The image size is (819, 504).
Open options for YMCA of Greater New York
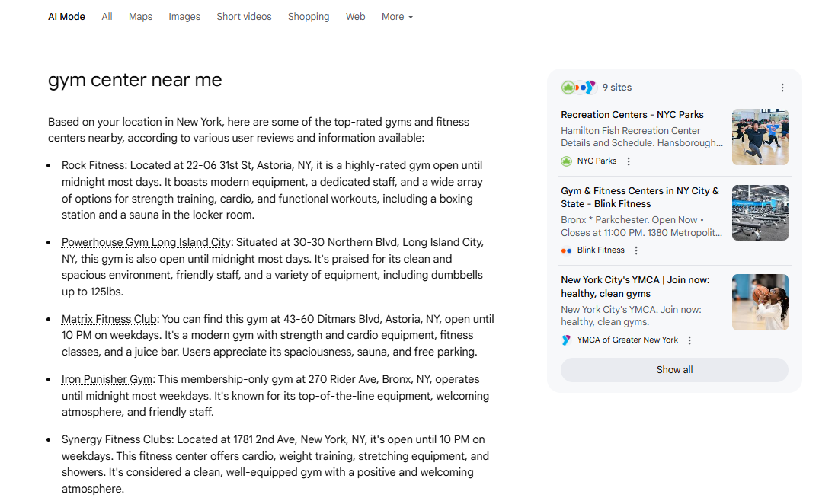pyautogui.click(x=689, y=340)
